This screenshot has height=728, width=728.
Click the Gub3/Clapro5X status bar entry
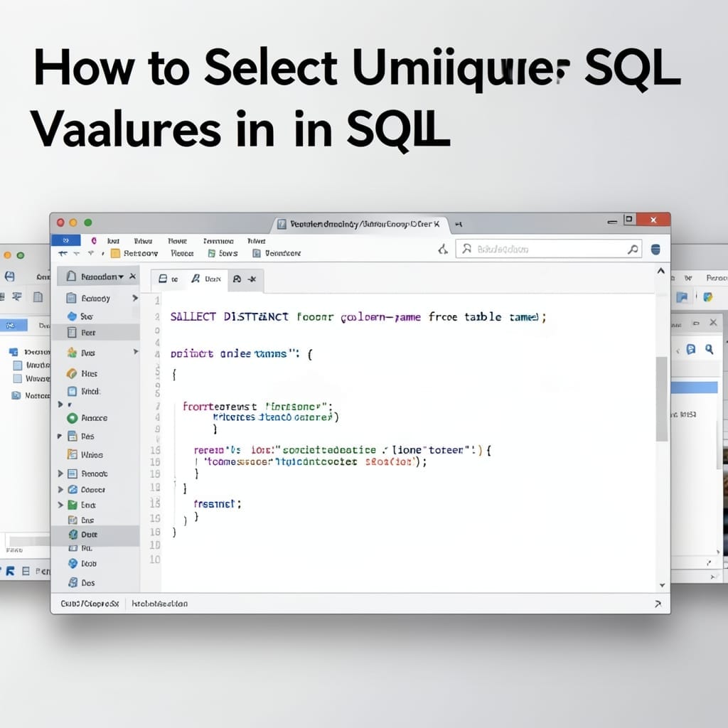(90, 604)
